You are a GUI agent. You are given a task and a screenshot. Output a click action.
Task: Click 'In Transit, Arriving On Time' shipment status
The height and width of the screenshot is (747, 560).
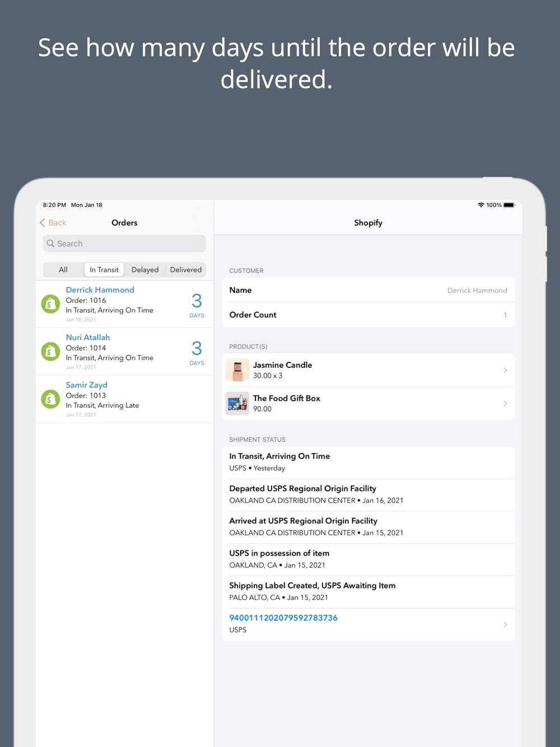(279, 456)
